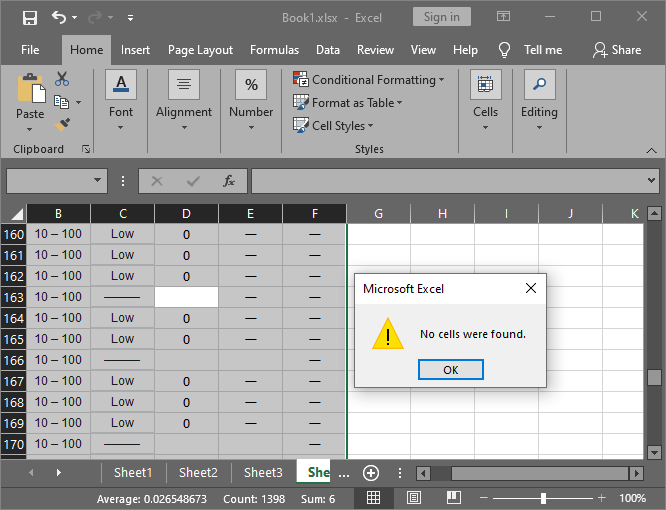Select Page Layout view icon in status bar

pos(414,498)
